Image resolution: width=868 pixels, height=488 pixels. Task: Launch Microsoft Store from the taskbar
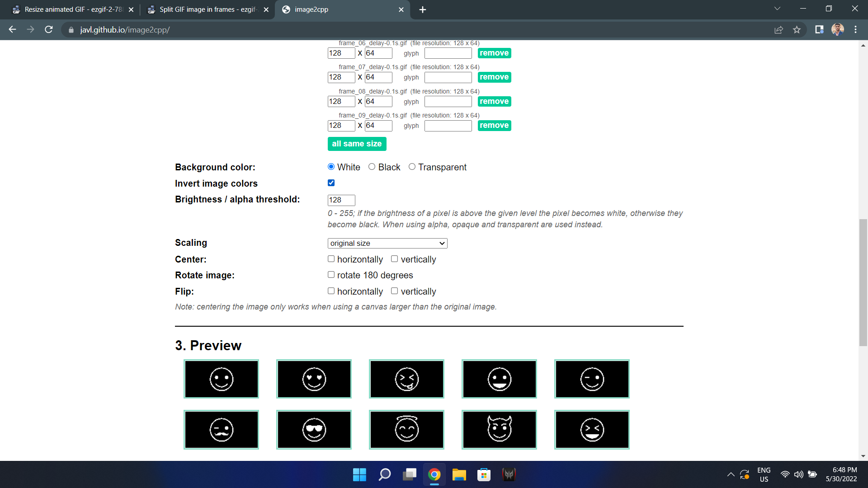pos(484,474)
